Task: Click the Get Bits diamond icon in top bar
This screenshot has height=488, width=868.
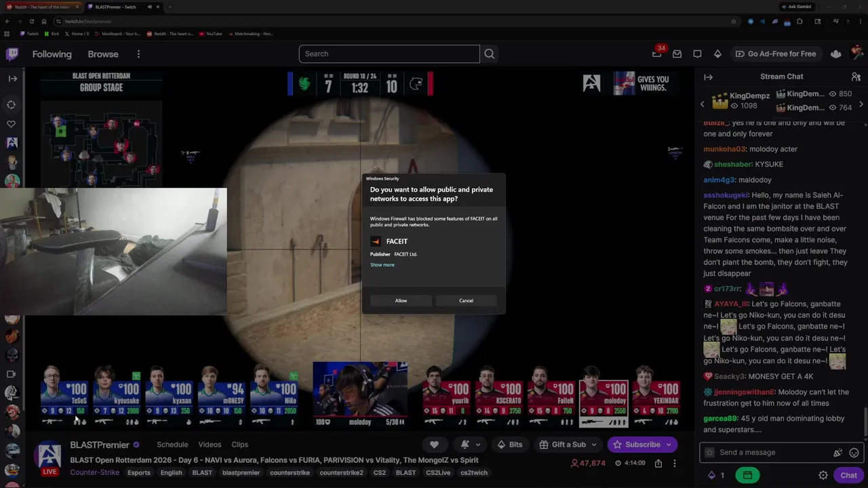Action: pos(717,54)
